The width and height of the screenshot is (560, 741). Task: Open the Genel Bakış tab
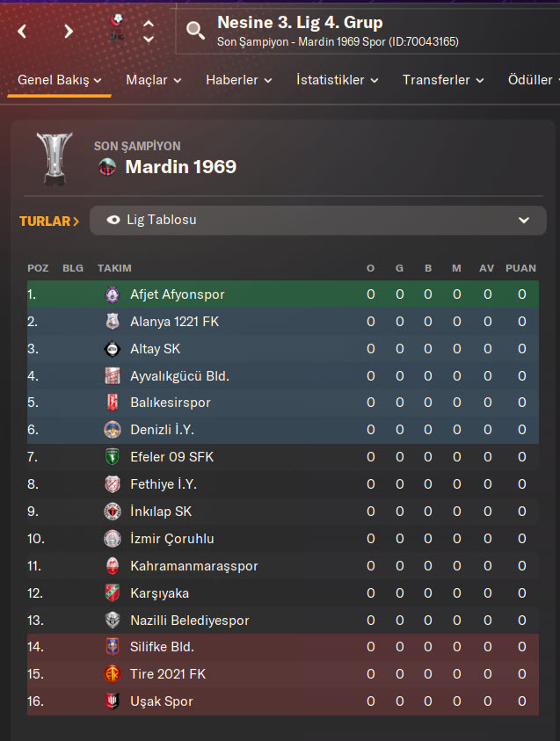(60, 80)
